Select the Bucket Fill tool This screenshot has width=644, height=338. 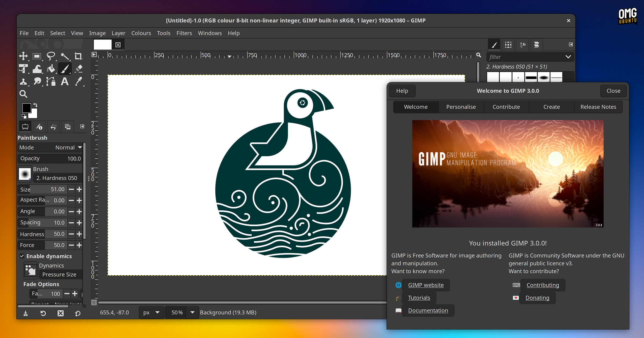[x=51, y=69]
